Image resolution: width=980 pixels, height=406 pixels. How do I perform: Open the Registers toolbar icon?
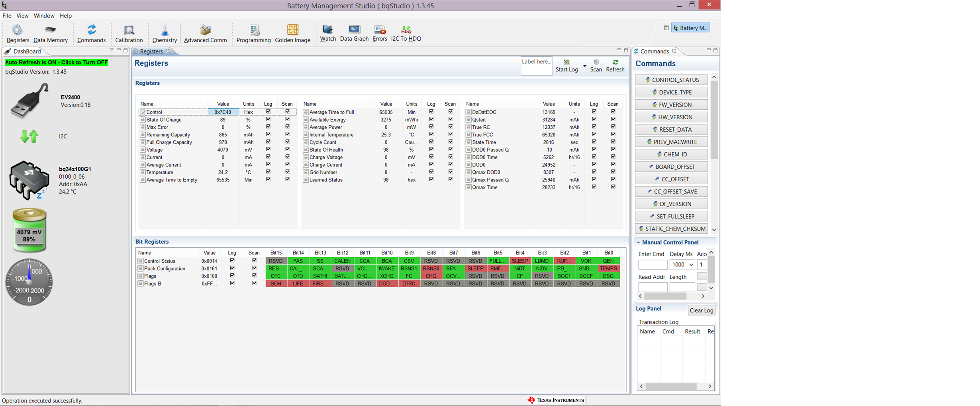18,34
